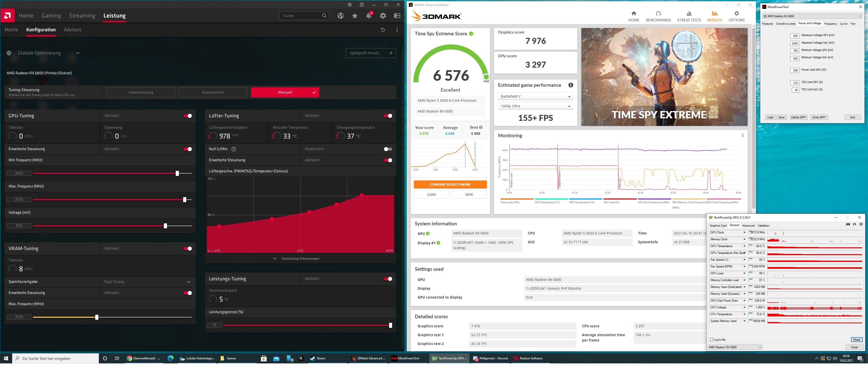Click the bug report icon in Radeon title bar
Viewport: 868px width, 373px height.
click(x=350, y=5)
